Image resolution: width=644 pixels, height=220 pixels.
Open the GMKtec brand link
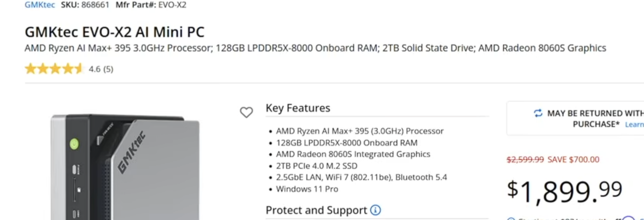click(x=39, y=5)
